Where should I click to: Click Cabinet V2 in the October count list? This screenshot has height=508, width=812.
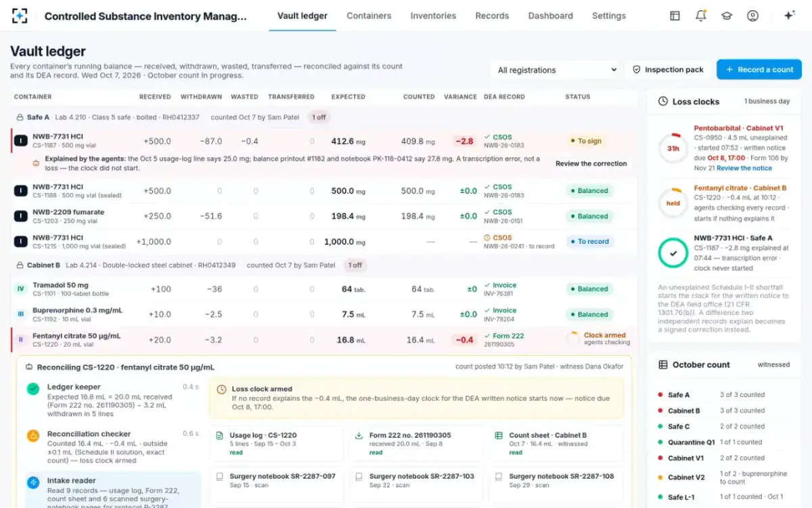tap(686, 478)
